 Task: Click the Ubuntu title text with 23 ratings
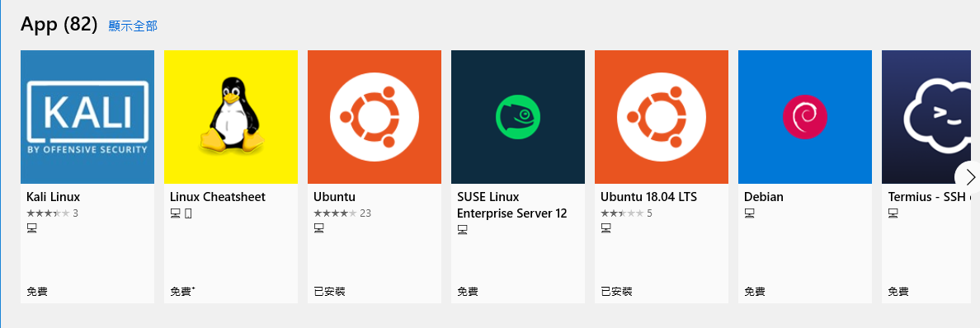pos(334,197)
